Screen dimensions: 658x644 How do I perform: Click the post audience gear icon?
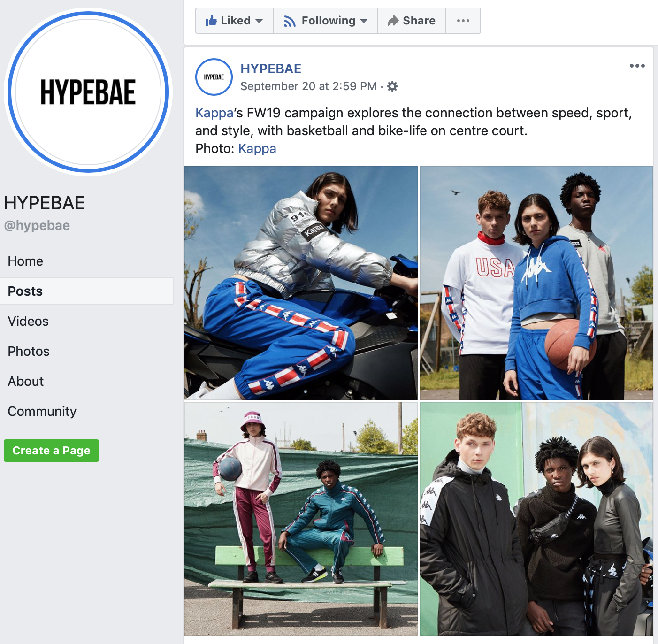tap(392, 86)
